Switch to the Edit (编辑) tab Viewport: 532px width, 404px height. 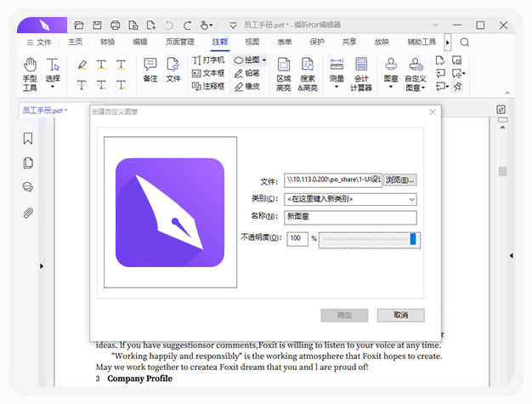139,42
